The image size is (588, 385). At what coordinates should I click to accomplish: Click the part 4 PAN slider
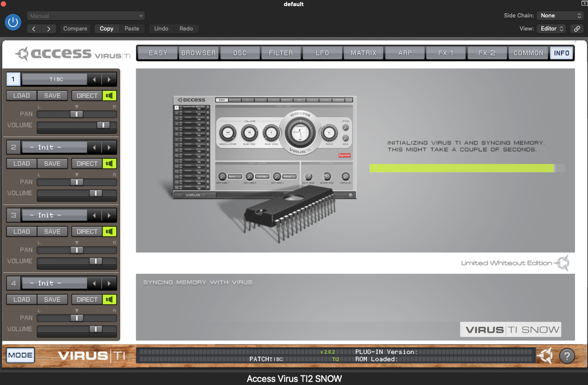[x=77, y=318]
